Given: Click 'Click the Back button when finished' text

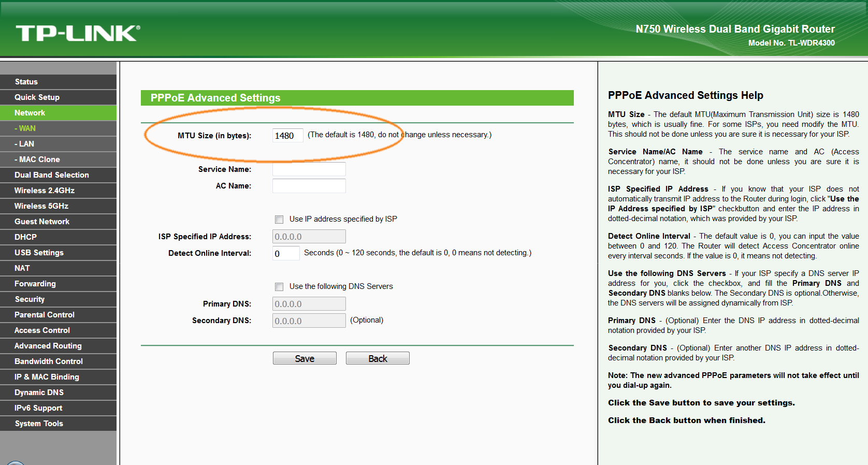Looking at the screenshot, I should point(687,420).
